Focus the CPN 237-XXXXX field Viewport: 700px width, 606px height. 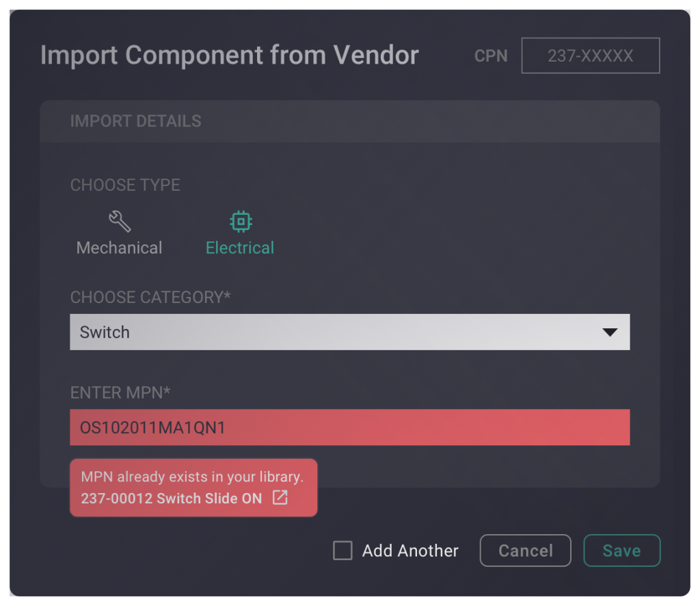click(590, 55)
